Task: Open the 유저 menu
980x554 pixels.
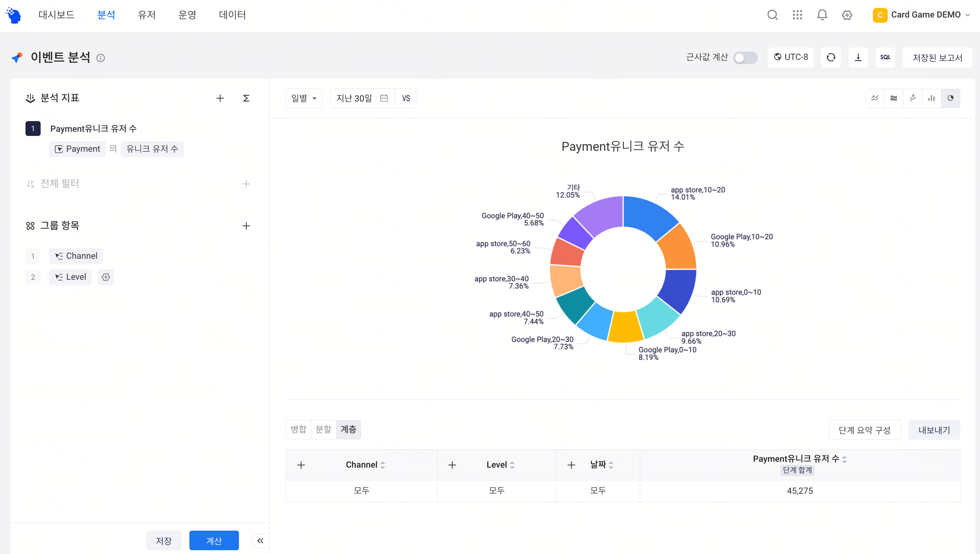Action: [147, 15]
